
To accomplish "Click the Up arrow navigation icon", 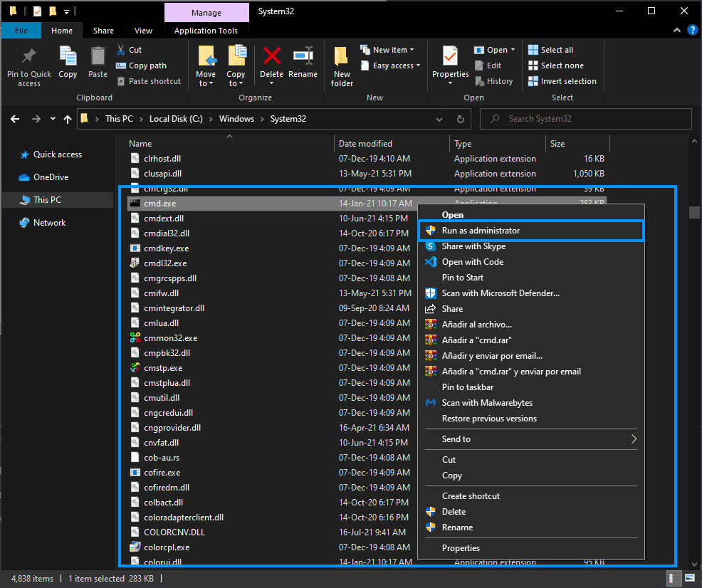I will [68, 119].
